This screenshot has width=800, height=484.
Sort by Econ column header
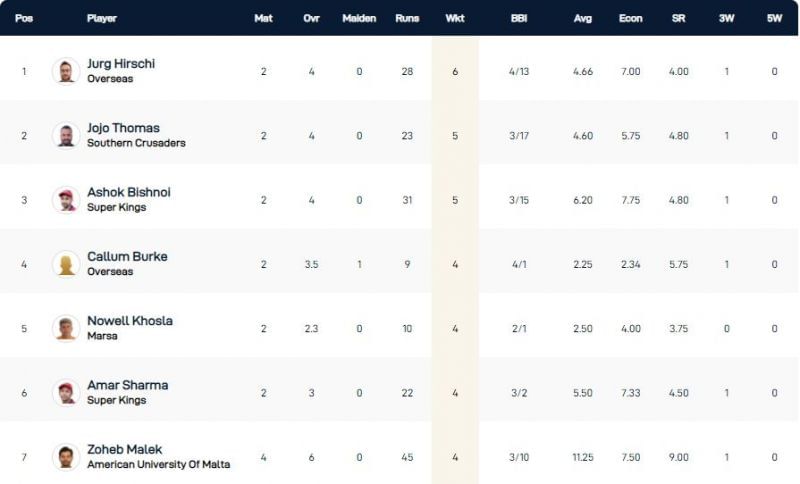(629, 19)
